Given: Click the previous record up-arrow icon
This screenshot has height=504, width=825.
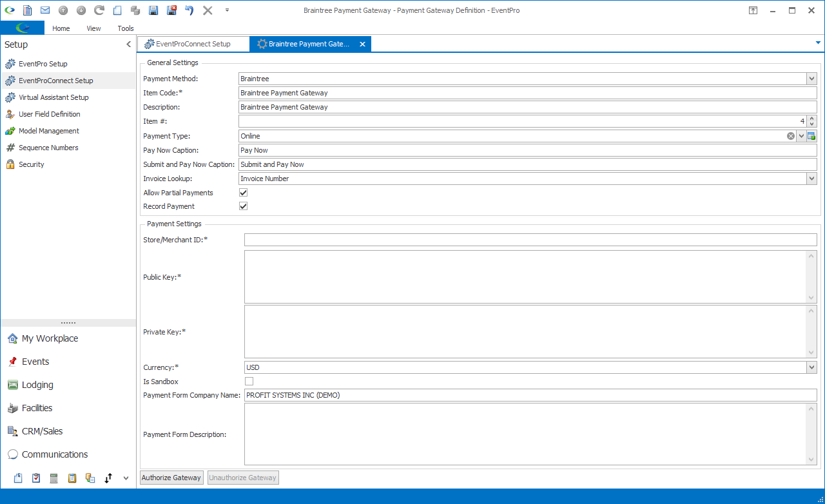Looking at the screenshot, I should [x=63, y=10].
